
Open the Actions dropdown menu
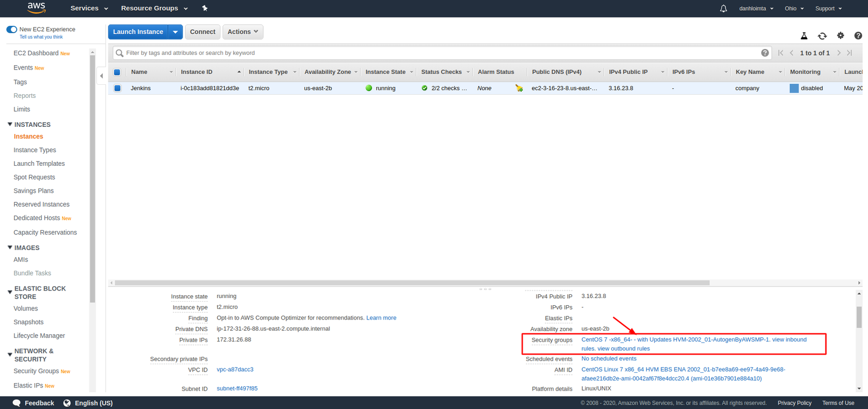tap(243, 32)
